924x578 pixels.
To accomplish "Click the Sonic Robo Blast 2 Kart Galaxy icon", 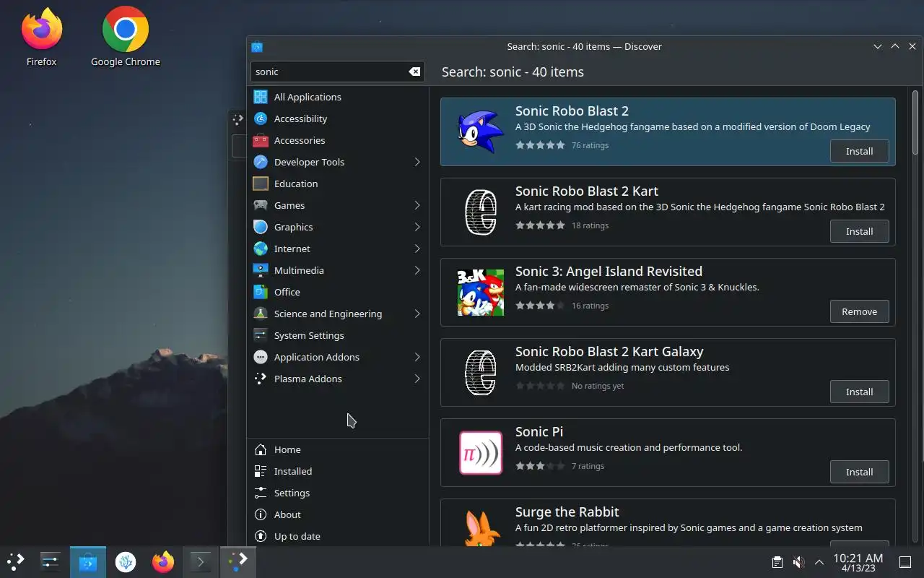I will [481, 372].
